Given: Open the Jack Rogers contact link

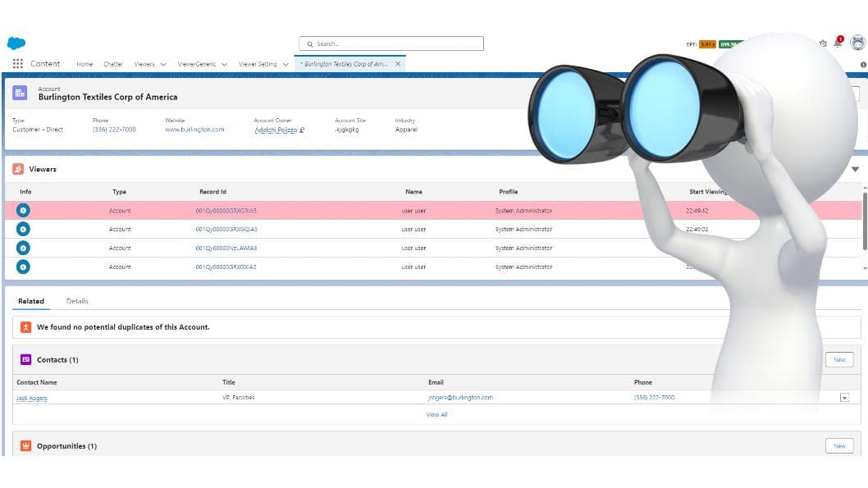Looking at the screenshot, I should click(31, 398).
